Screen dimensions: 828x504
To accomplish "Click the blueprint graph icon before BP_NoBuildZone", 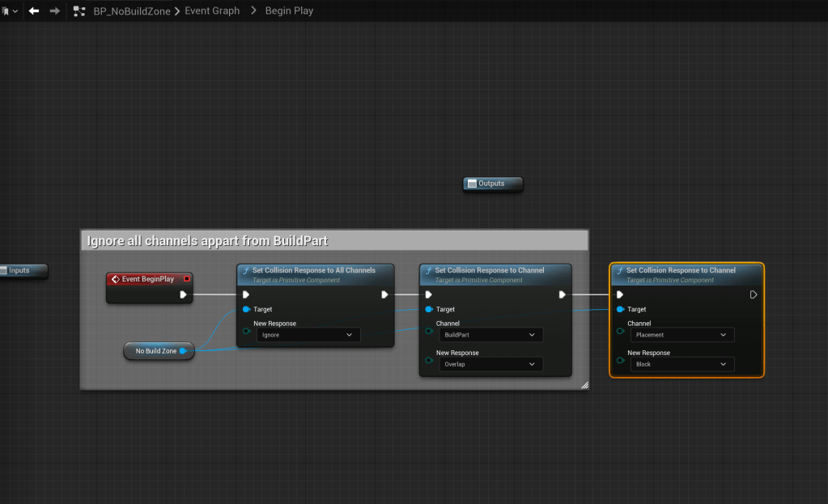I will coord(79,11).
